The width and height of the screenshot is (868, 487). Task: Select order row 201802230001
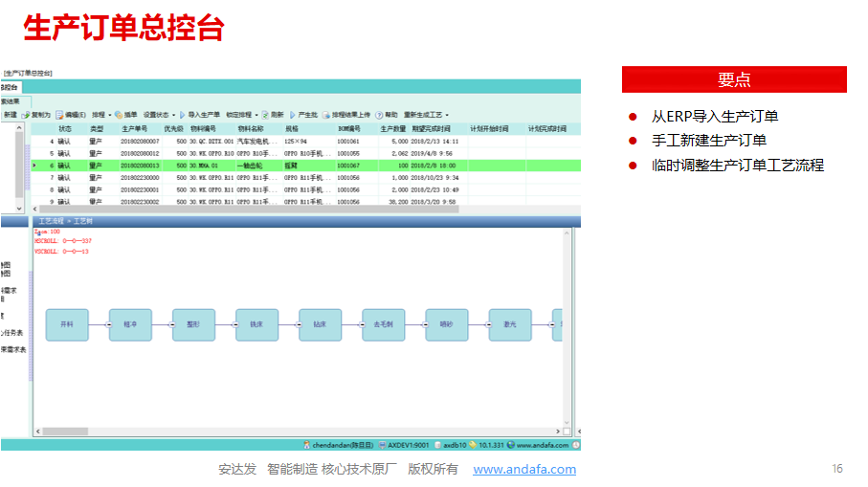[x=305, y=189]
